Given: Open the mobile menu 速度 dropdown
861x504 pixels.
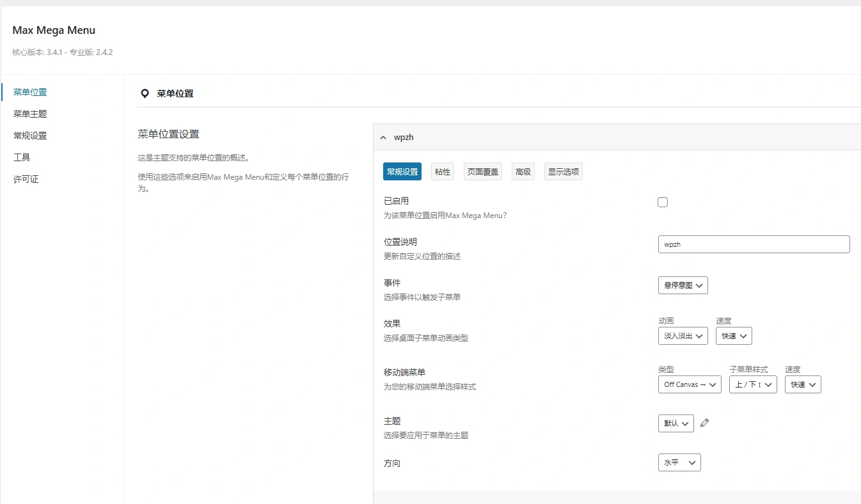Looking at the screenshot, I should point(802,384).
